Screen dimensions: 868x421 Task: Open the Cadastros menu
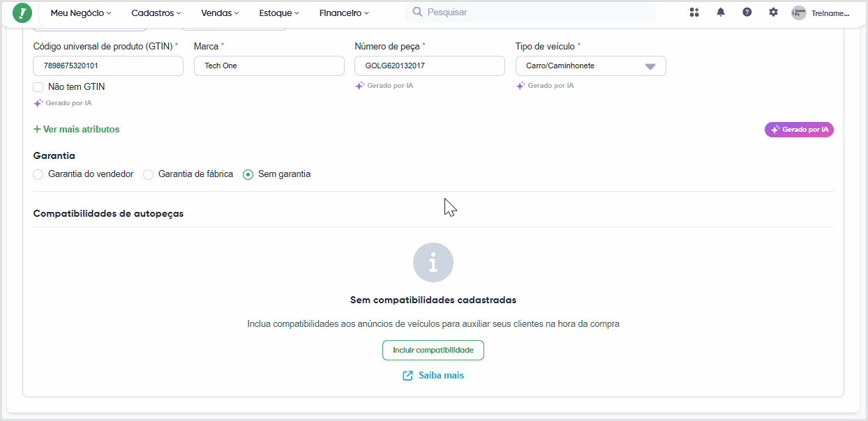[x=156, y=13]
